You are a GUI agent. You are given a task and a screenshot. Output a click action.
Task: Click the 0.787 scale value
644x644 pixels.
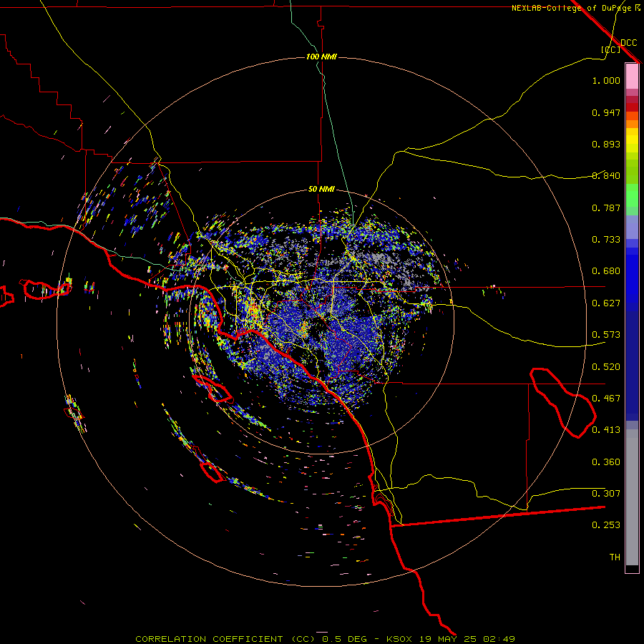click(606, 208)
